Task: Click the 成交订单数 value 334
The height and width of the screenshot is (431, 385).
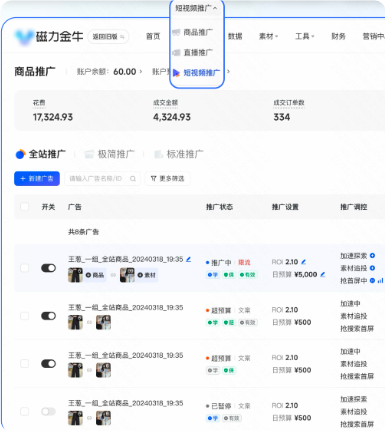Action: (282, 117)
